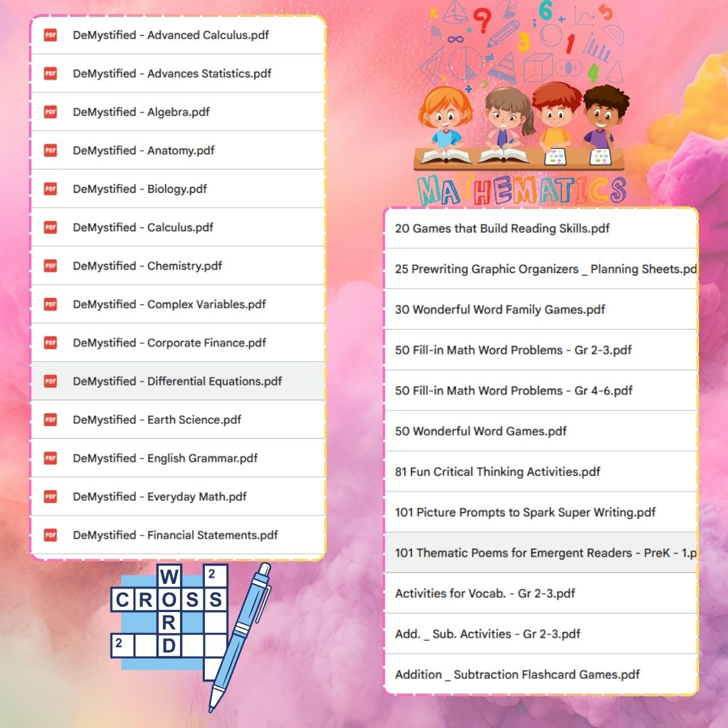Image resolution: width=728 pixels, height=728 pixels.
Task: Open 20 Games that Build Reading Skills.pdf
Action: (502, 229)
